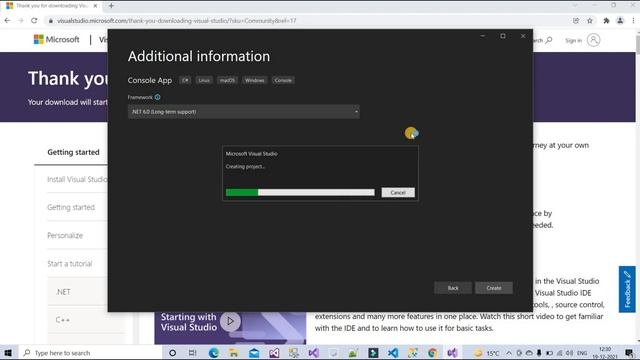Click the browser address bar URL
Viewport: 640px width, 360px height.
point(176,20)
